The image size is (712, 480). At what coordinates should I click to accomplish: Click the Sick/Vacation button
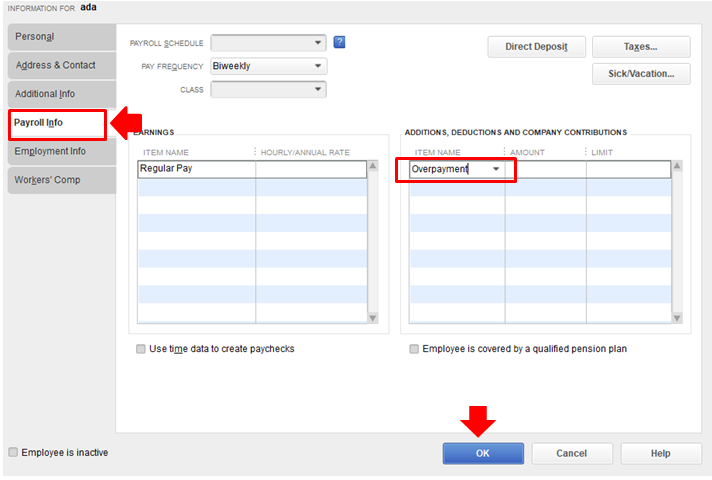(641, 74)
